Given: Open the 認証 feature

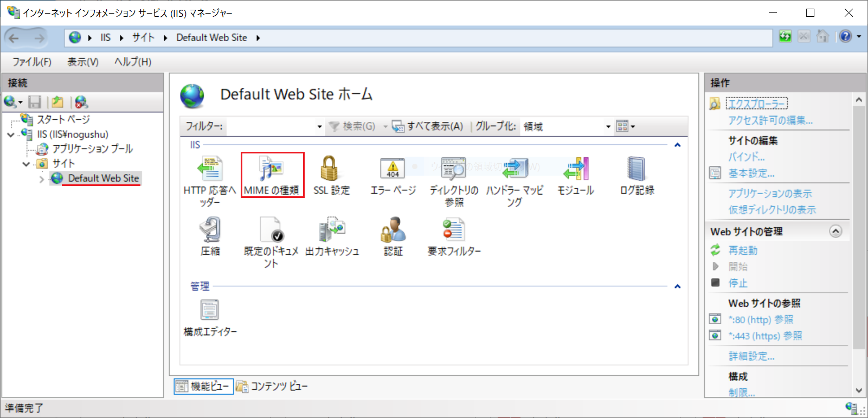Looking at the screenshot, I should tap(393, 236).
